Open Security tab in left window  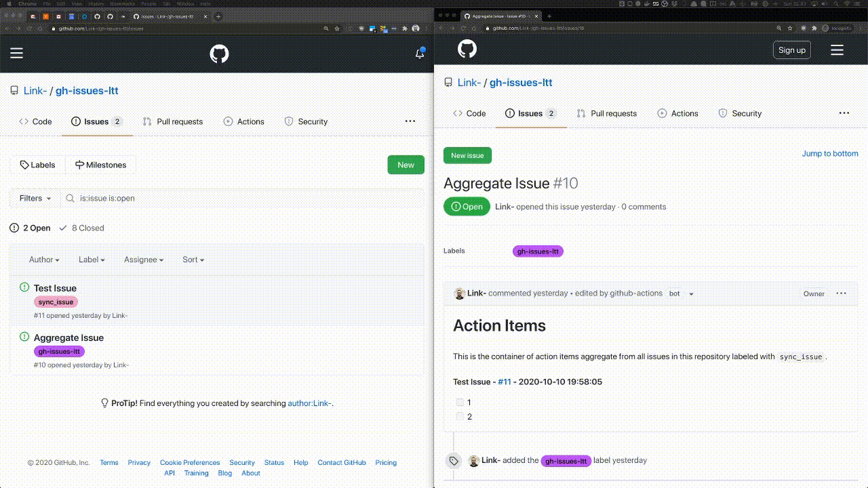coord(306,122)
